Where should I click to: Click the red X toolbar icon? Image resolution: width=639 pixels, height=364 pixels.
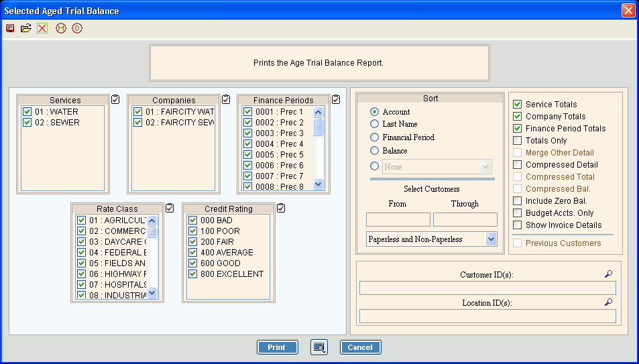[x=42, y=28]
